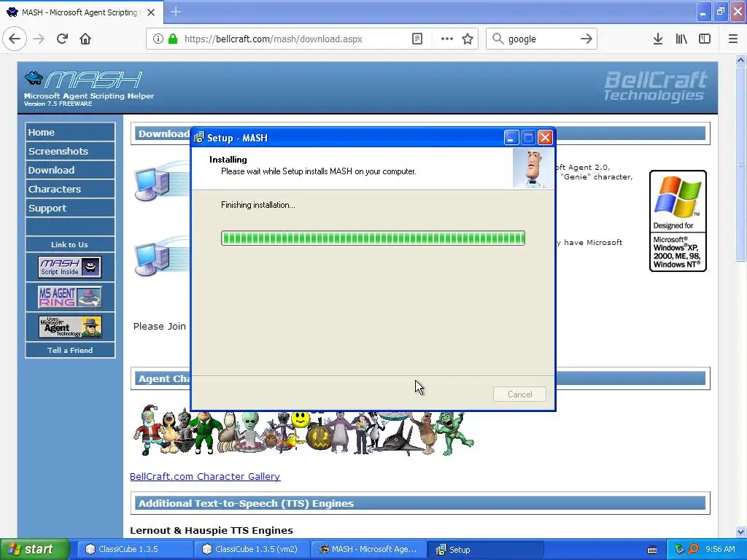The image size is (747, 560).
Task: Click the Lernout & Hauspie TTS Engines heading
Action: (x=212, y=531)
